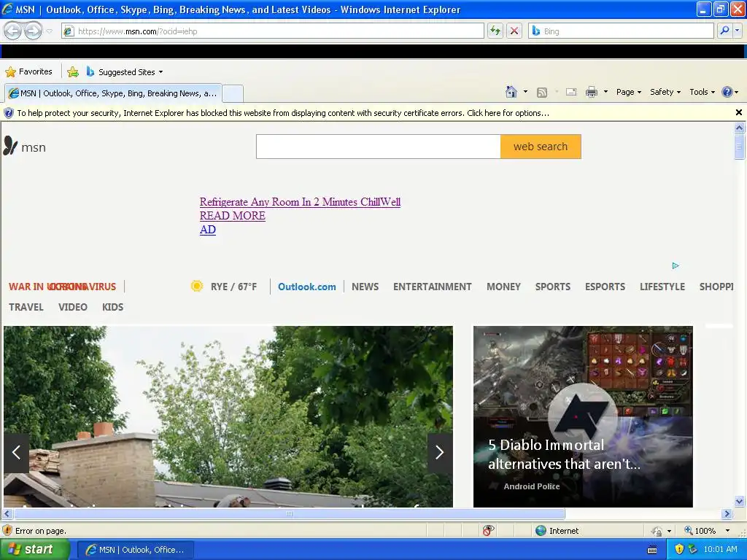Click the vertical scrollbar up arrow
The width and height of the screenshot is (747, 560).
739,128
